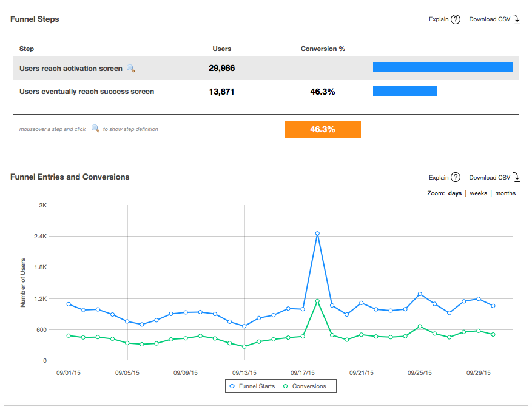Click the magnifier icon beside activation screen step
The image size is (532, 407).
point(130,69)
